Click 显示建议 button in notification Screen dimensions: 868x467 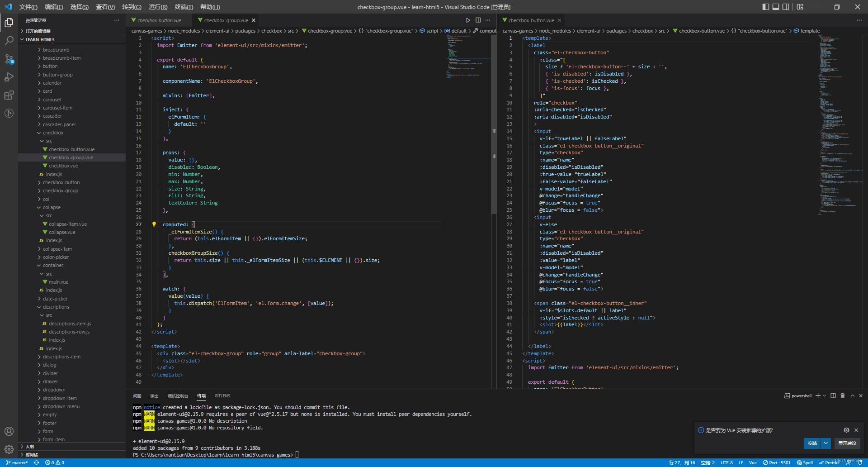(x=847, y=443)
